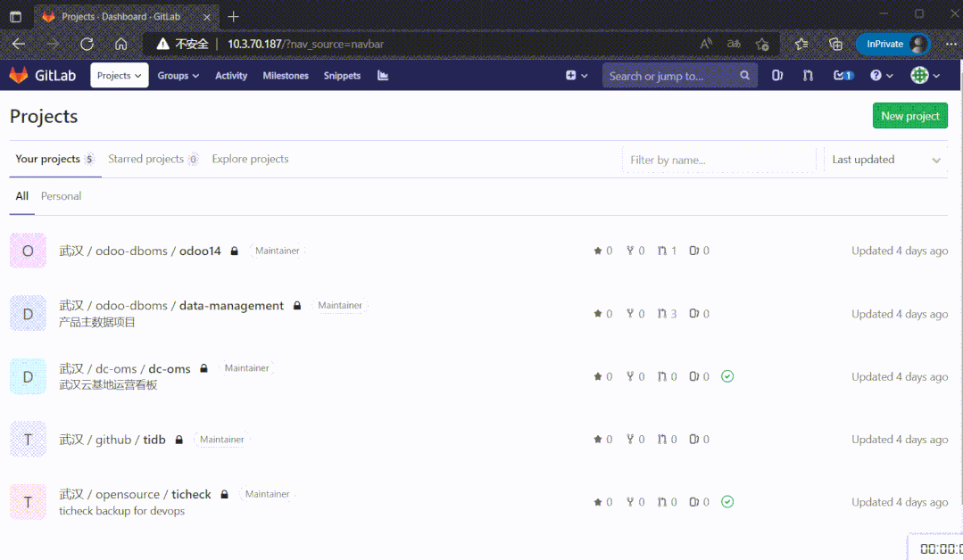This screenshot has height=560, width=963.
Task: Click the browser home icon
Action: click(121, 44)
